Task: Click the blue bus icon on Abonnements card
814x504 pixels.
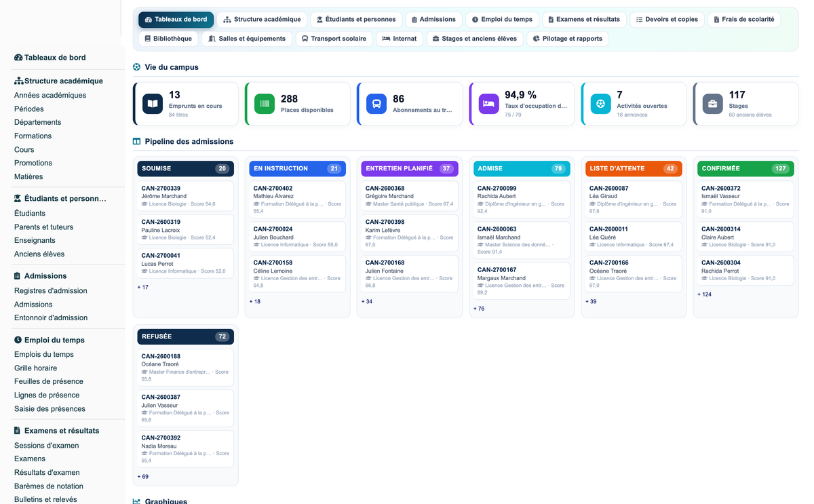Action: pyautogui.click(x=376, y=104)
